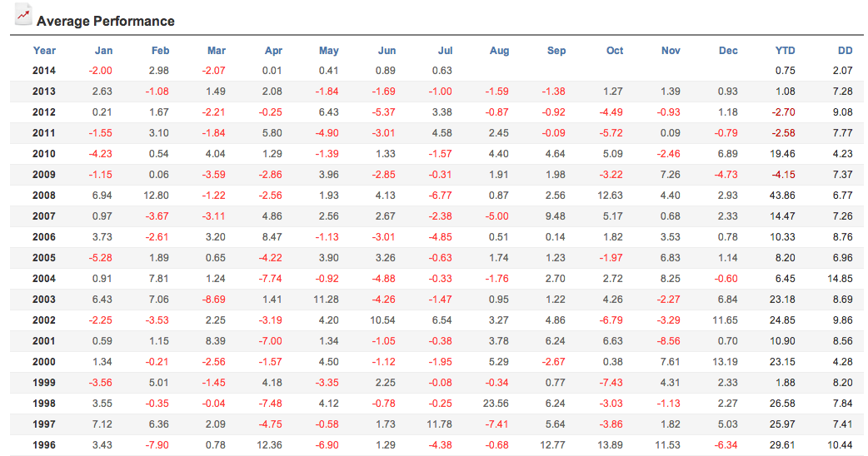Click 2007 Sep value 9.48
Viewport: 868px width, 456px height.
tap(556, 216)
